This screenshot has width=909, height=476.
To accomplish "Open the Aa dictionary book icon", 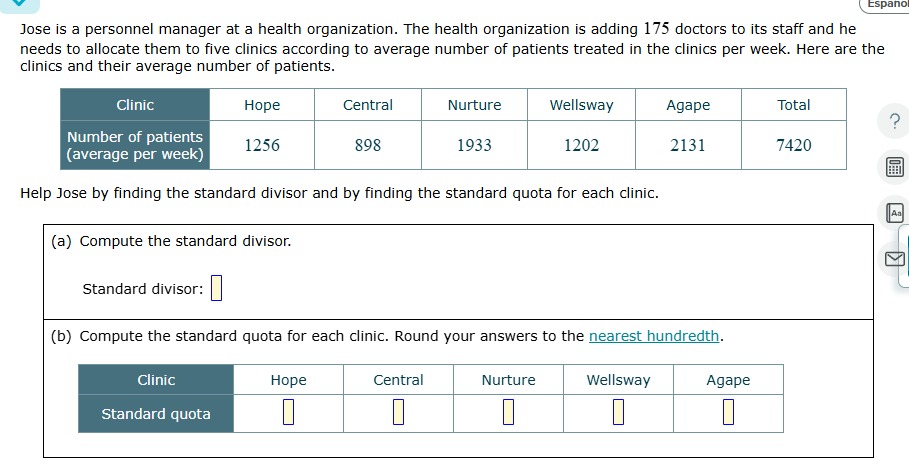I will (x=896, y=213).
